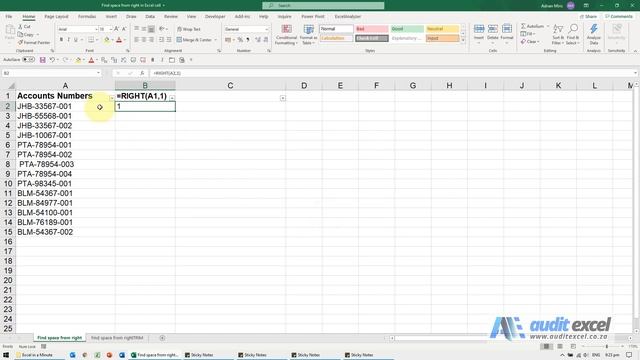The image size is (640, 360).
Task: Click the Format Painter brush icon
Action: [x=20, y=42]
